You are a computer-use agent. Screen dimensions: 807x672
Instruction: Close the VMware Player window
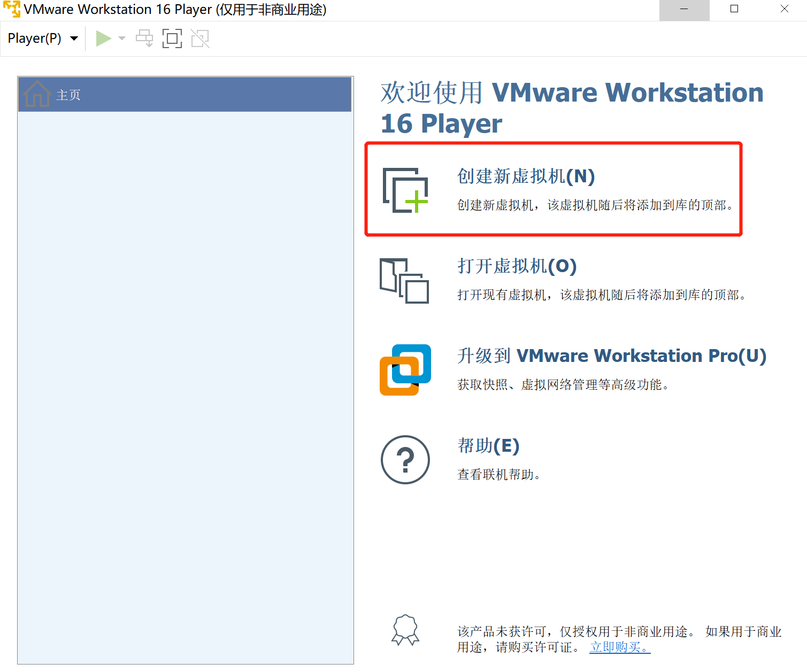tap(784, 10)
